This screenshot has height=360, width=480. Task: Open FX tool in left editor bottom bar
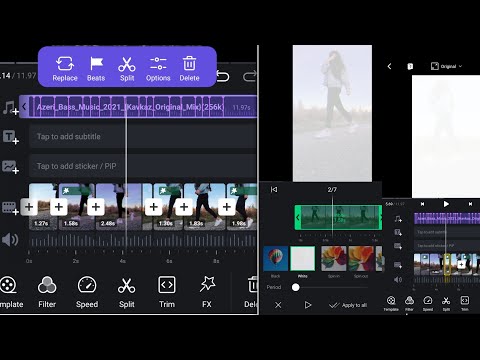click(x=207, y=292)
